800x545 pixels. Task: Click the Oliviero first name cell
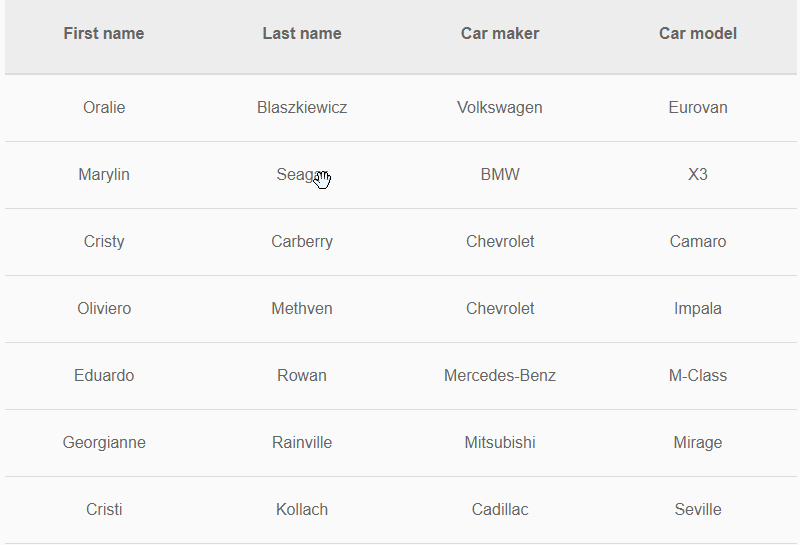tap(104, 309)
